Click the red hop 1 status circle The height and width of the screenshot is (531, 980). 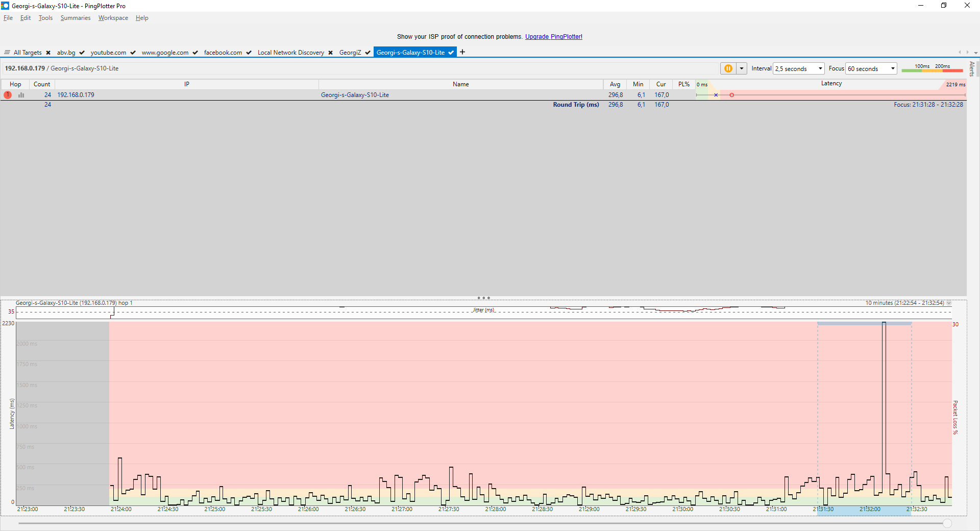coord(8,95)
